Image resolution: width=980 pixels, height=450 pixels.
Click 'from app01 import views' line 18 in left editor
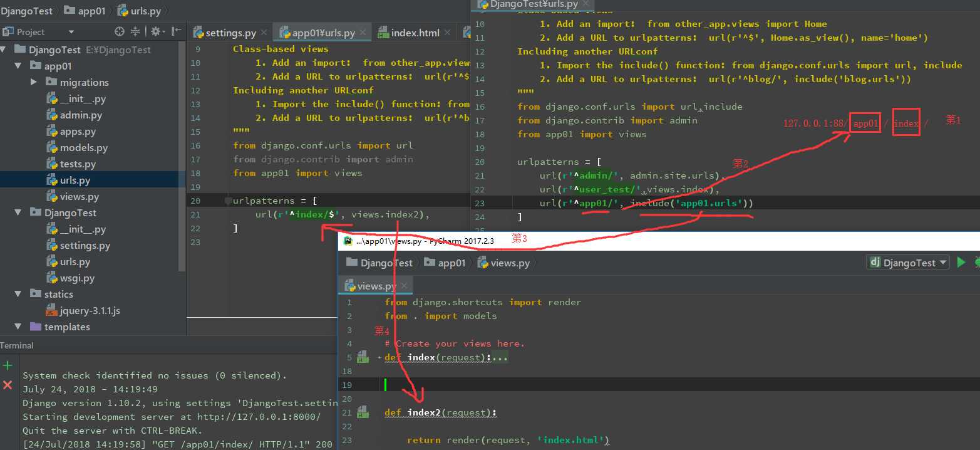tap(297, 173)
